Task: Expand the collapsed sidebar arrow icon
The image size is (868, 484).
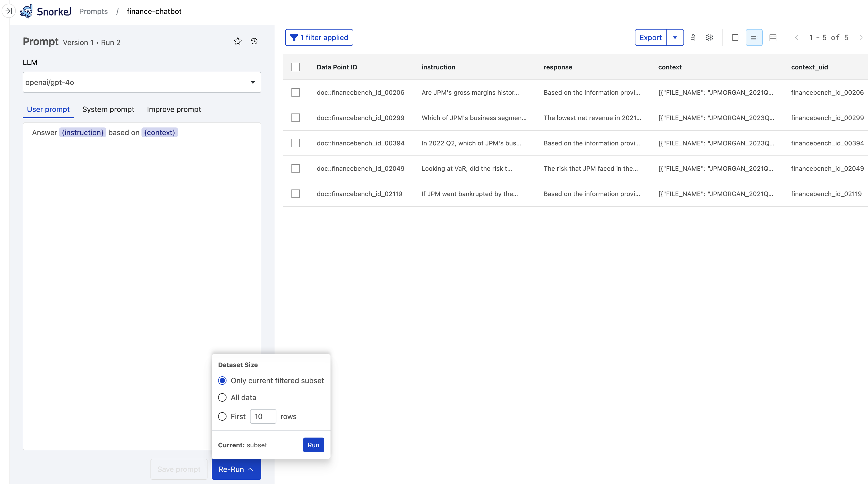Action: tap(8, 11)
